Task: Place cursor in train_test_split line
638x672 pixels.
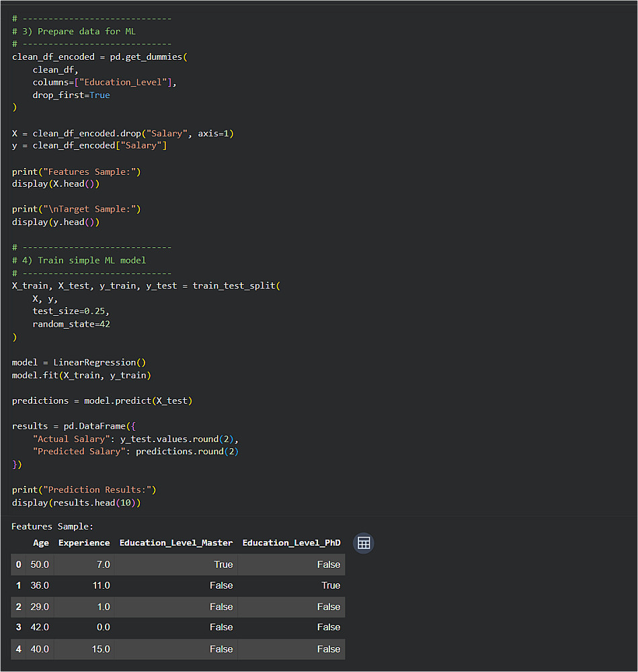Action: click(x=146, y=286)
